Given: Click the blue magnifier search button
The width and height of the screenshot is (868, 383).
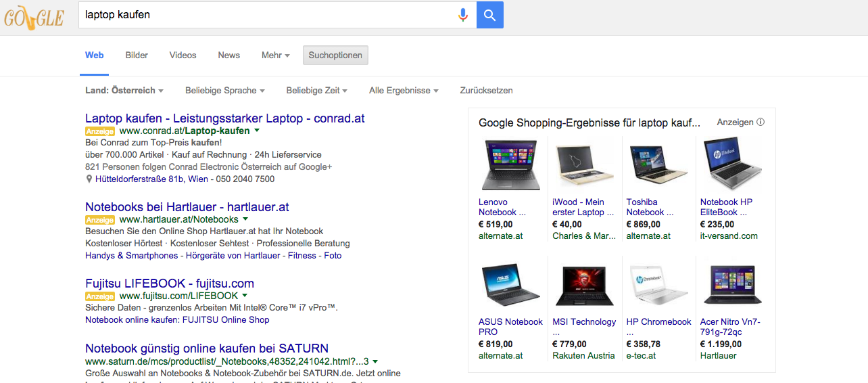Looking at the screenshot, I should coord(490,15).
